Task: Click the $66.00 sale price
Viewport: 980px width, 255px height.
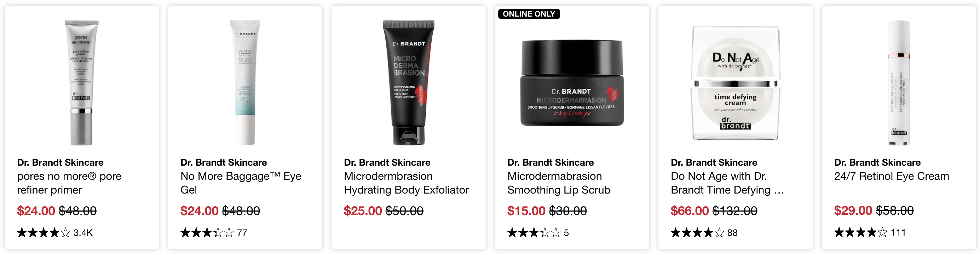Action: (x=690, y=211)
